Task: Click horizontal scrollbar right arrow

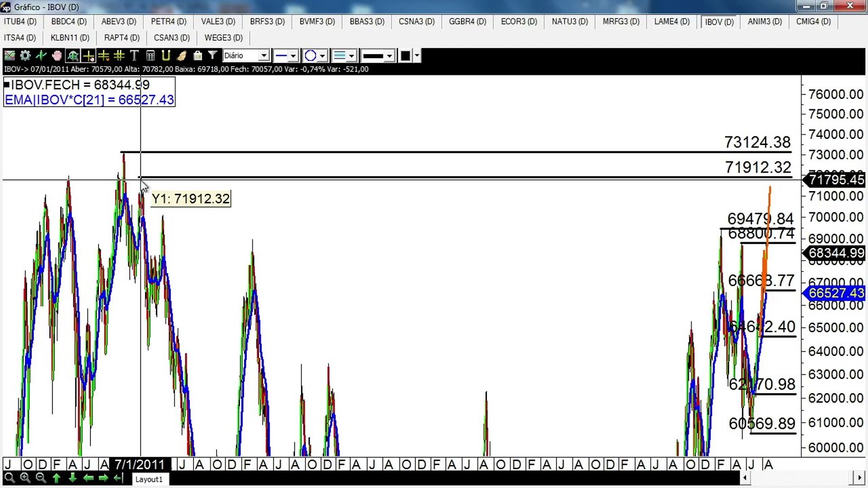Action: coord(861,479)
